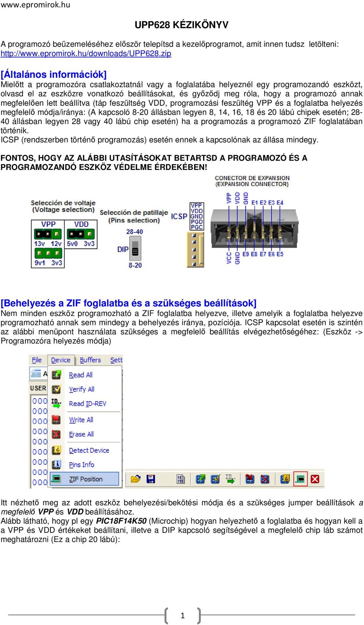The height and width of the screenshot is (625, 364).
Task: Click the Write All red chip toolbar icon
Action: [x=250, y=479]
